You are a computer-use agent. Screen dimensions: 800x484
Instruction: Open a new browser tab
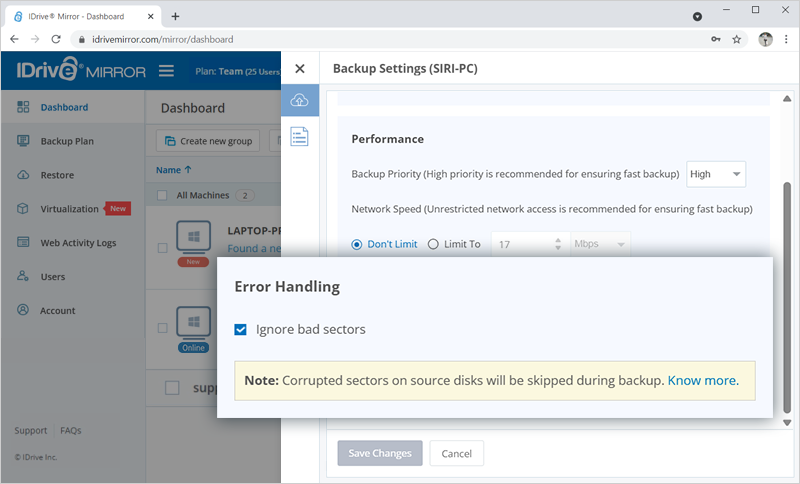(x=176, y=16)
